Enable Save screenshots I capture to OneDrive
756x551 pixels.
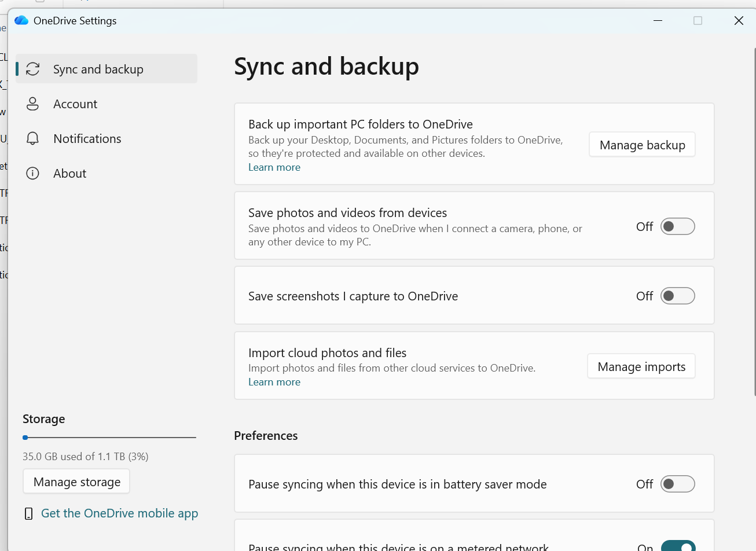[x=678, y=296]
